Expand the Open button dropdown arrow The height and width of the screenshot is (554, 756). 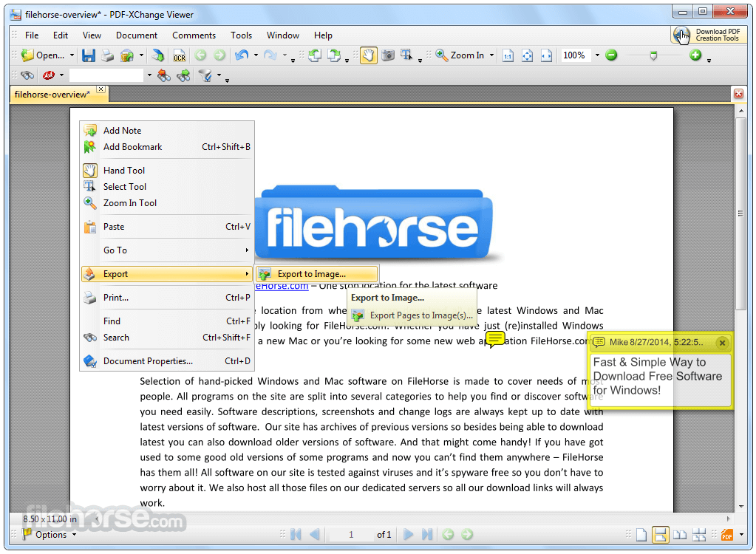[x=72, y=55]
